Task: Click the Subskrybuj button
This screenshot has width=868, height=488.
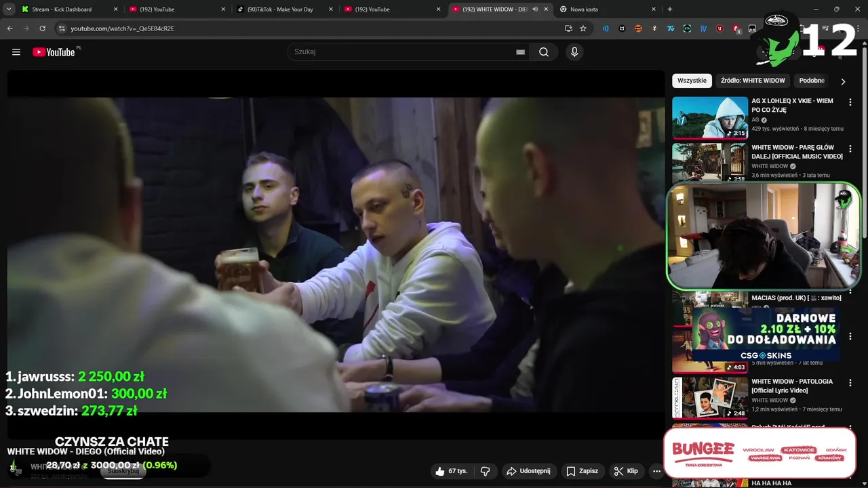Action: coord(123,470)
